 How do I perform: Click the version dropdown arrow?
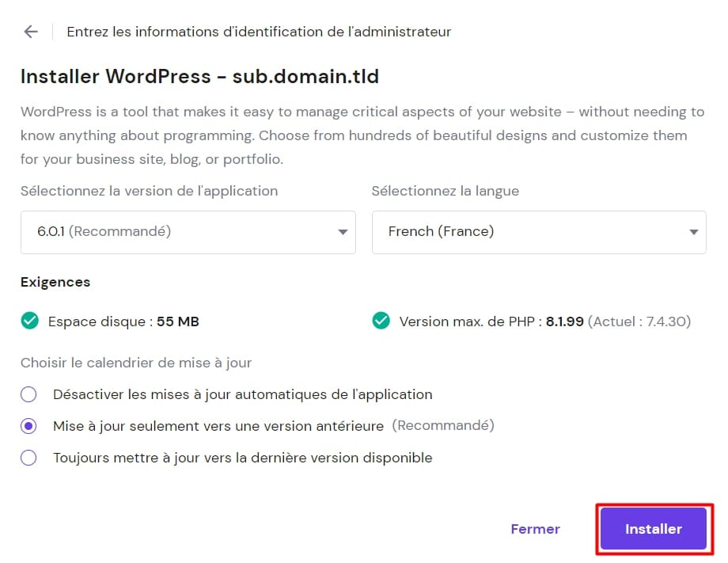(343, 232)
